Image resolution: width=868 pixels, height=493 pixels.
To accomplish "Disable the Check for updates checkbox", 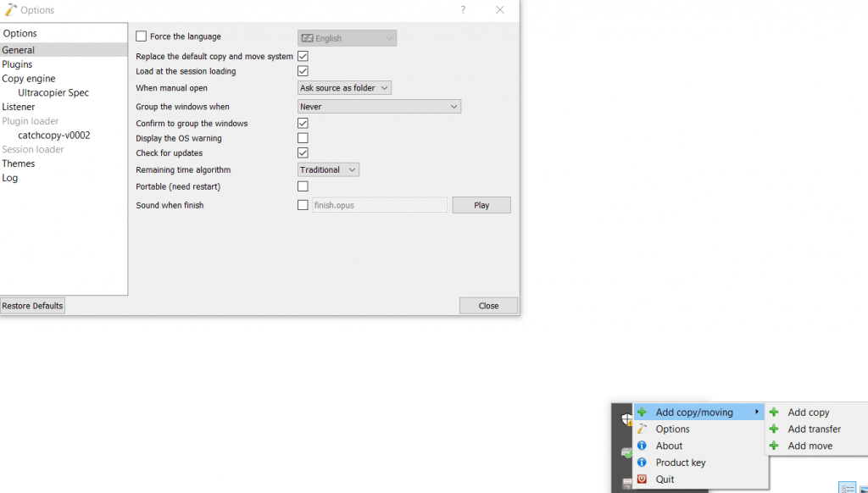I will click(x=303, y=152).
